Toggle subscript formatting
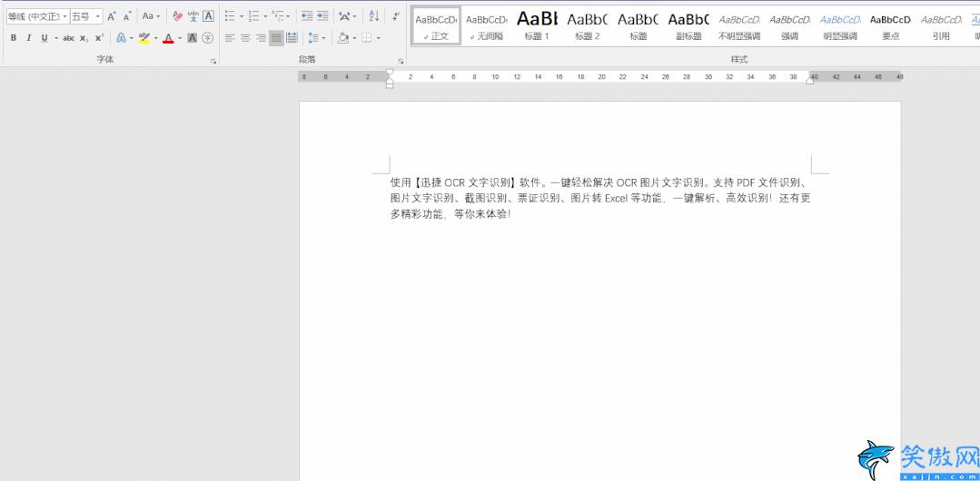980x481 pixels. pos(84,38)
